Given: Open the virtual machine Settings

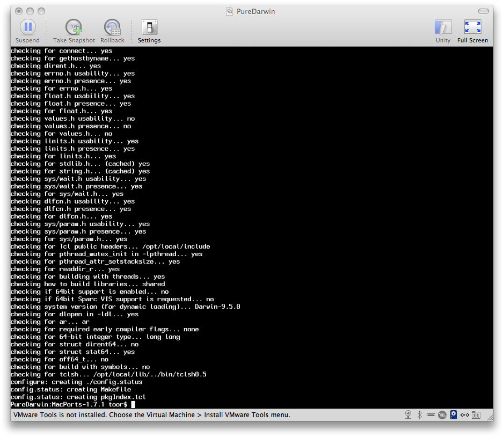Looking at the screenshot, I should coord(149,31).
